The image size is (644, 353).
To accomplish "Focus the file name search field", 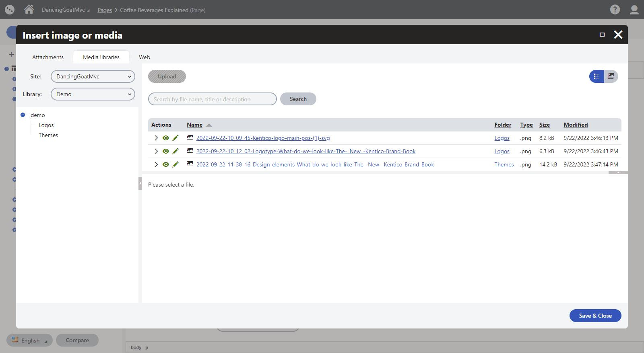I will tap(213, 99).
